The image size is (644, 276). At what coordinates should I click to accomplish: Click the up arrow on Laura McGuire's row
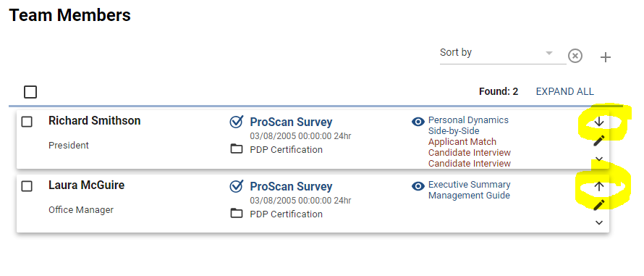(599, 186)
